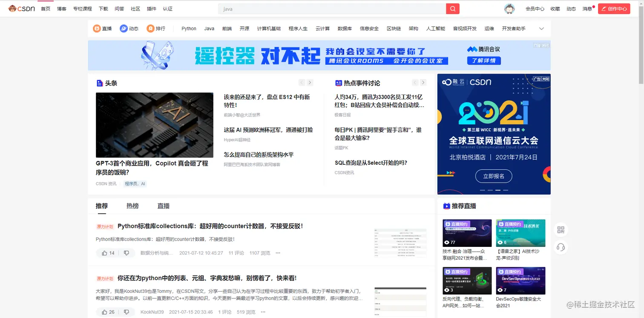Click the red search magnifier button
Image resolution: width=644 pixels, height=318 pixels.
click(x=452, y=9)
